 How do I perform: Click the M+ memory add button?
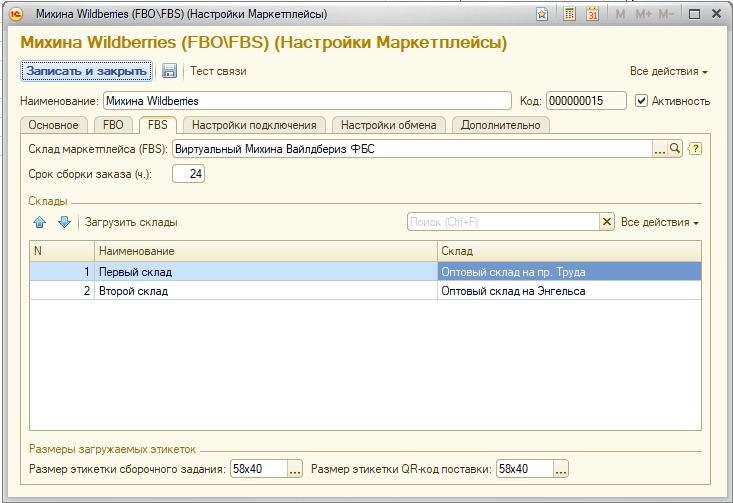(643, 14)
